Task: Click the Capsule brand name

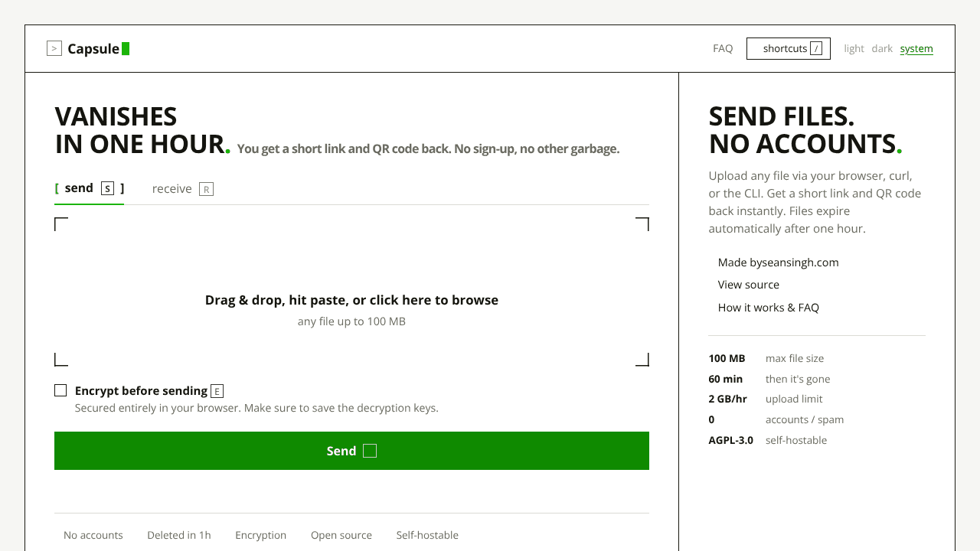Action: pos(93,49)
